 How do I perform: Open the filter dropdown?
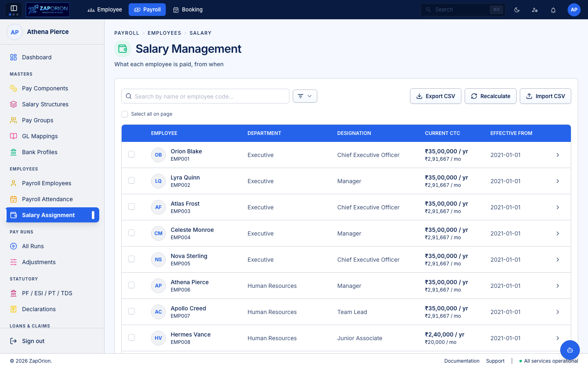tap(305, 96)
